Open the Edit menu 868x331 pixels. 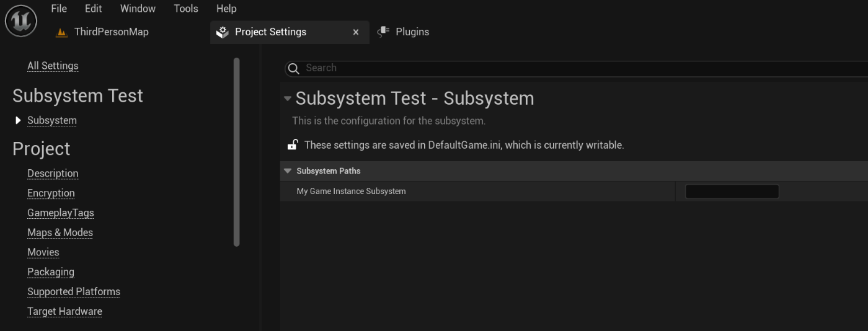(x=94, y=9)
